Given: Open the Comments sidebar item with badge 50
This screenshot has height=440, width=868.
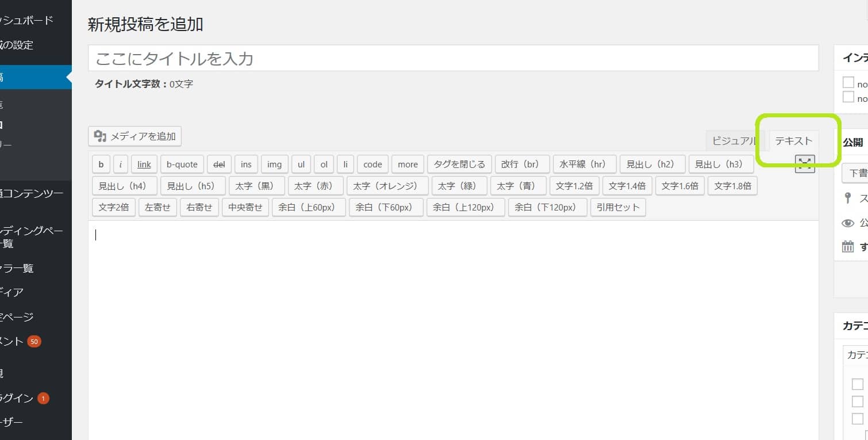Looking at the screenshot, I should point(36,341).
